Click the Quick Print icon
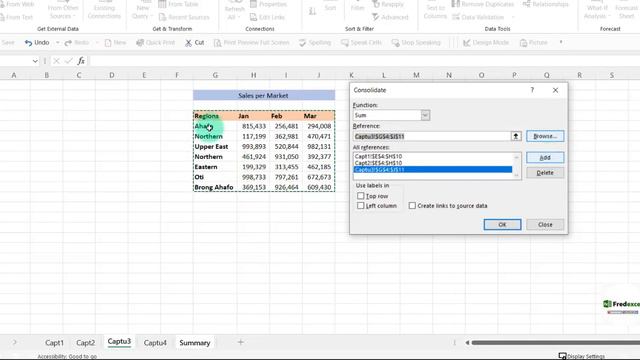 coord(140,42)
